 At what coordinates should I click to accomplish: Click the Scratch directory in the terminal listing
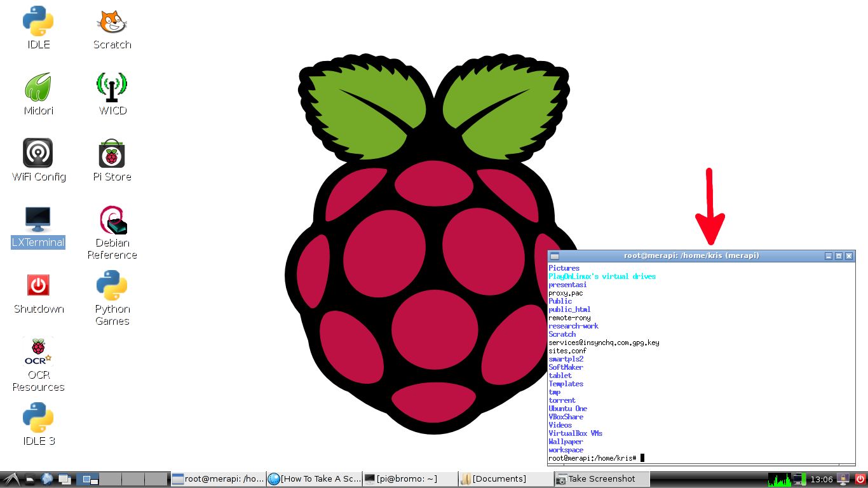(562, 334)
